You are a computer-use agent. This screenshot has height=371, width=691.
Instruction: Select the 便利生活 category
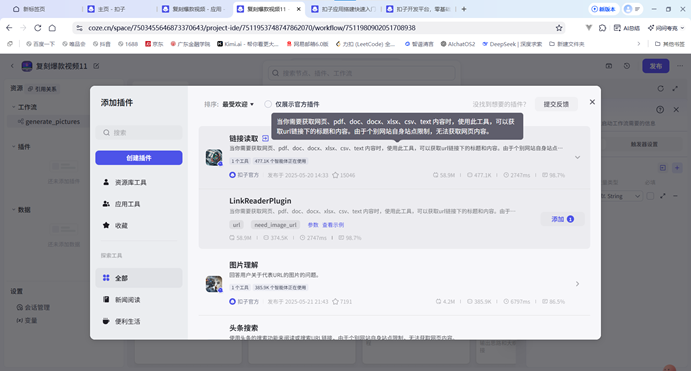(139, 321)
